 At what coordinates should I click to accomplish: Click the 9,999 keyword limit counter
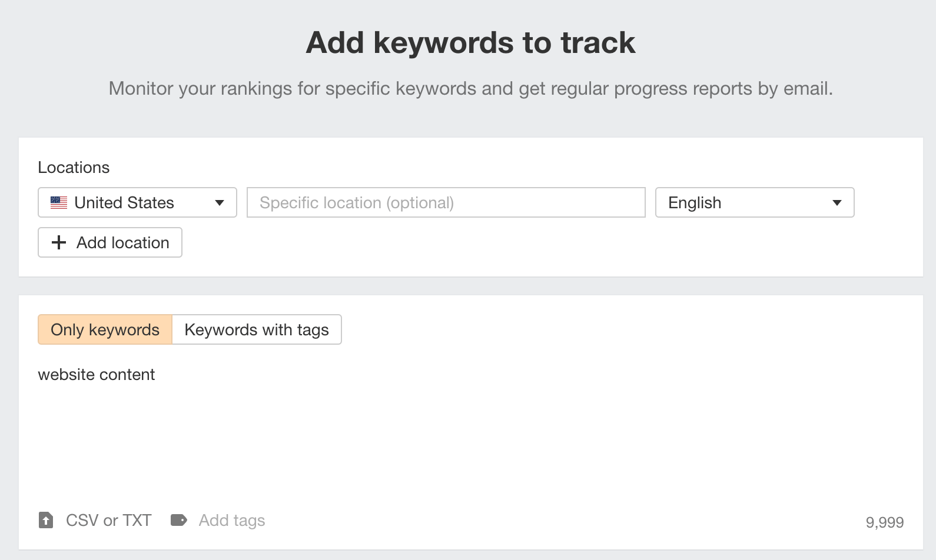pos(885,522)
